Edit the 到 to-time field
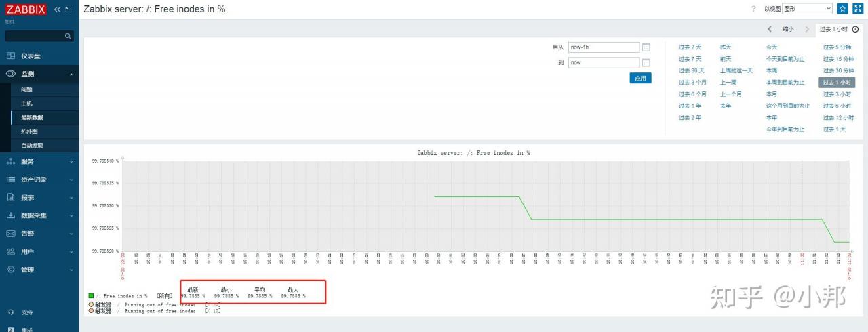Screen dimensions: 868x332 pyautogui.click(x=604, y=62)
